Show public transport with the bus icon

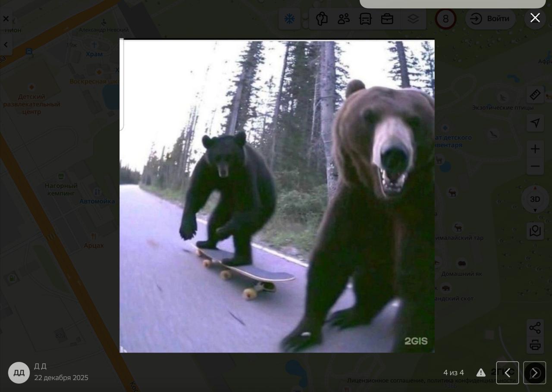click(x=365, y=19)
